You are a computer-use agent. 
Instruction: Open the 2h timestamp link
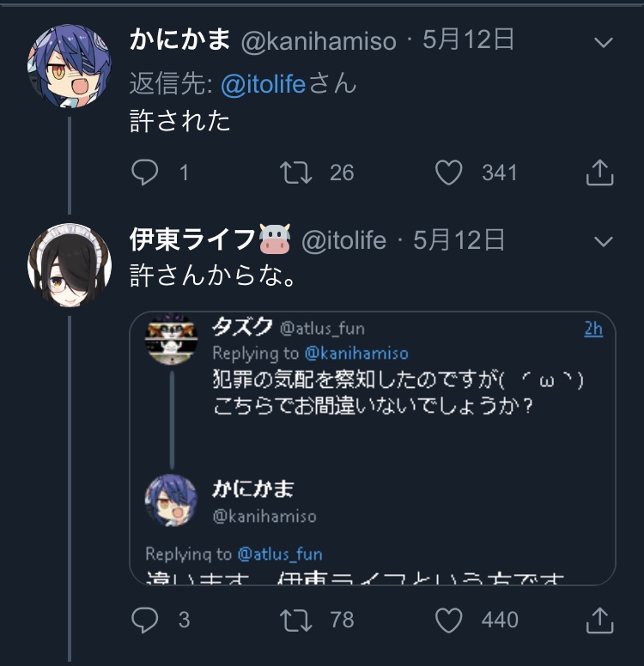tap(593, 329)
